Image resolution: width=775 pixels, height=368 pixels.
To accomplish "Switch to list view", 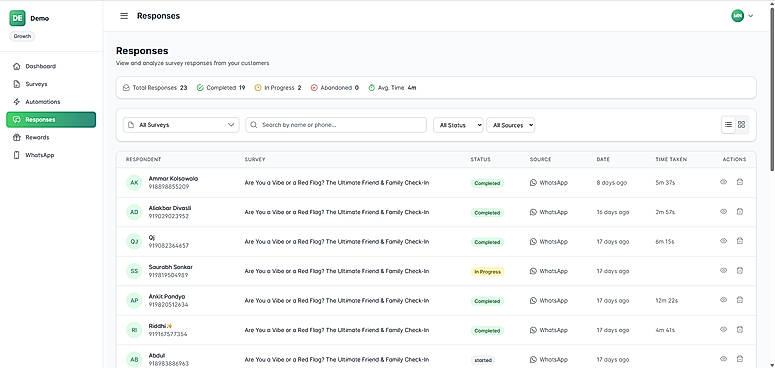I will click(728, 124).
